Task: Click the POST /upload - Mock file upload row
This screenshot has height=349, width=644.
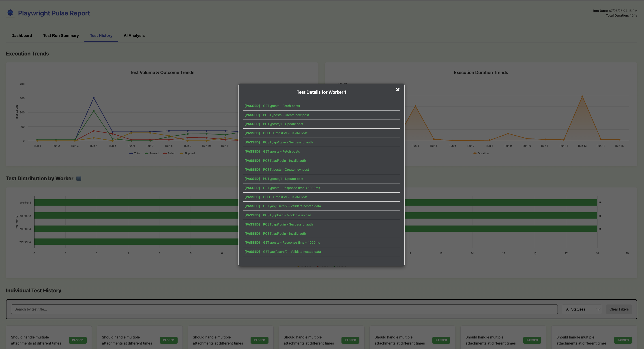Action: (x=322, y=215)
